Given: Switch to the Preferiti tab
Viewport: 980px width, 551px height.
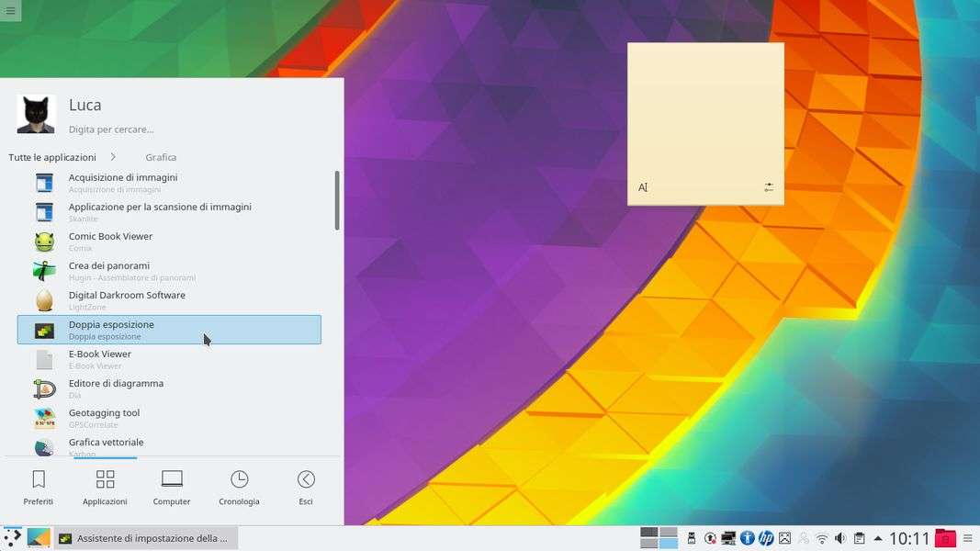Looking at the screenshot, I should tap(39, 488).
